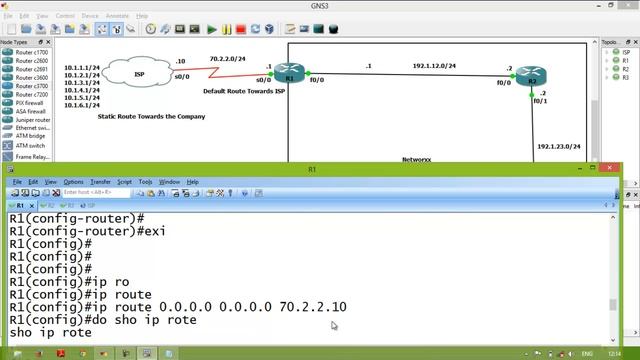Click the Enter host input field
Viewport: 640px width, 360px height.
(96, 193)
